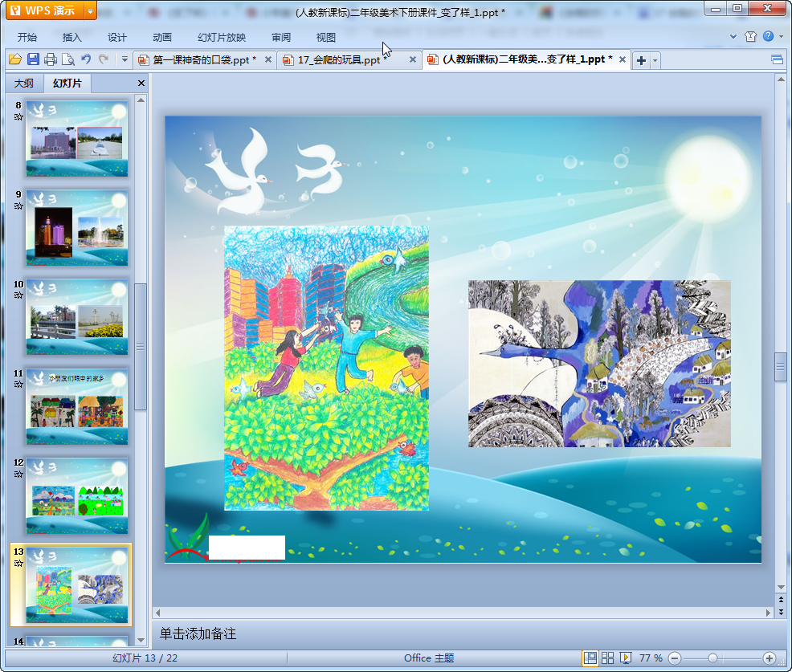Open the 审阅 menu tab
This screenshot has width=792, height=672.
(x=281, y=38)
